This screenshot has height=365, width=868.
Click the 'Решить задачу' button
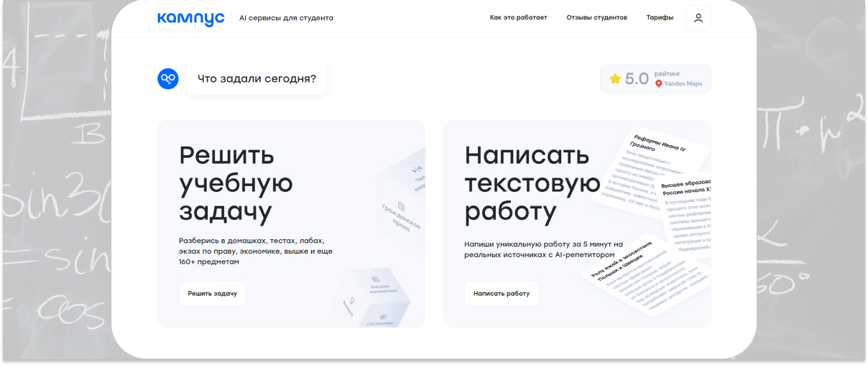pyautogui.click(x=213, y=293)
